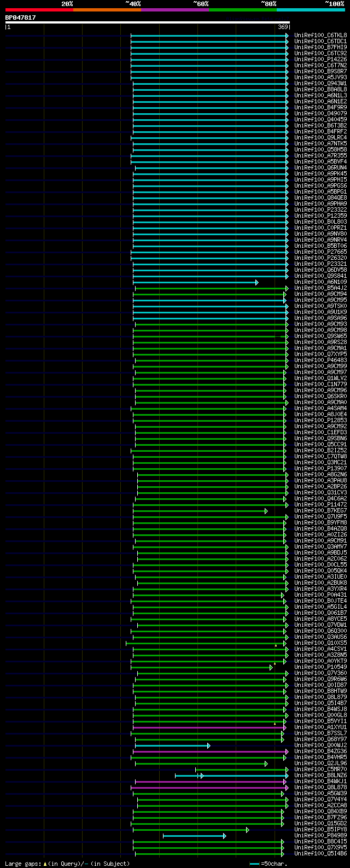Select the UniRef100_D0CL55 label
This screenshot has height=868, width=350.
[320, 565]
